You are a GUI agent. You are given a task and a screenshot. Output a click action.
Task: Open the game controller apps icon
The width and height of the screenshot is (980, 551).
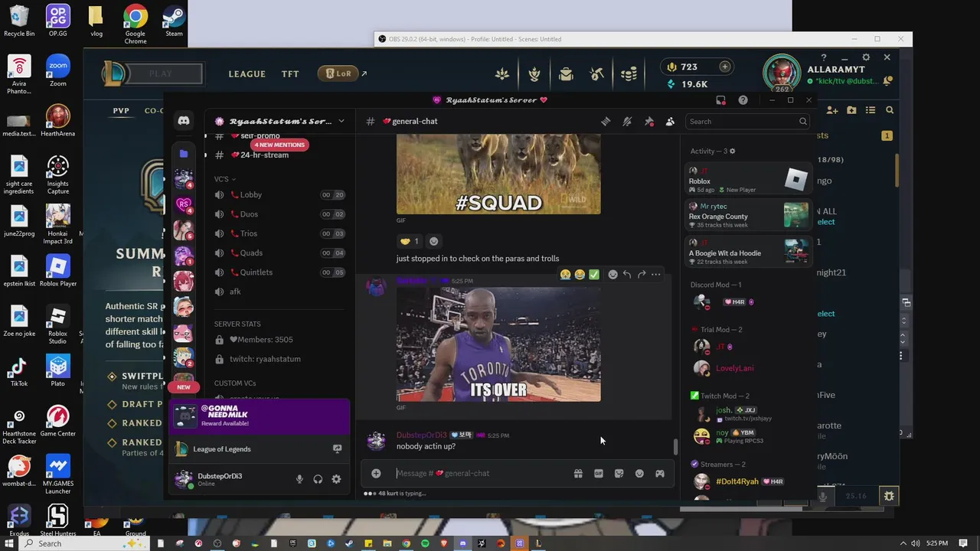[659, 473]
